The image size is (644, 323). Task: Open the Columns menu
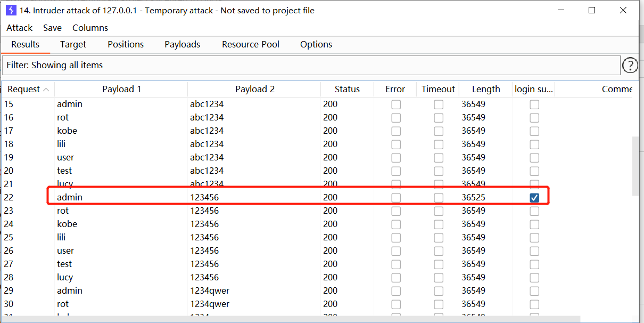(90, 28)
